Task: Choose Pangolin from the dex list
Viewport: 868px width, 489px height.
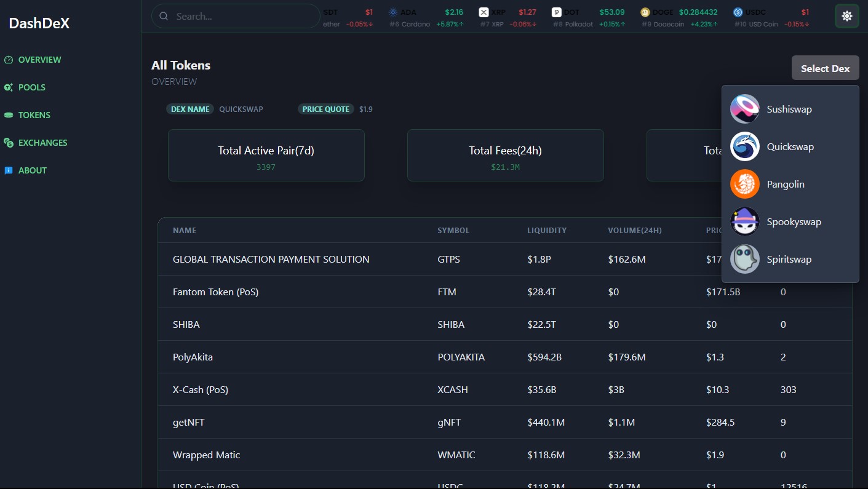Action: click(790, 184)
